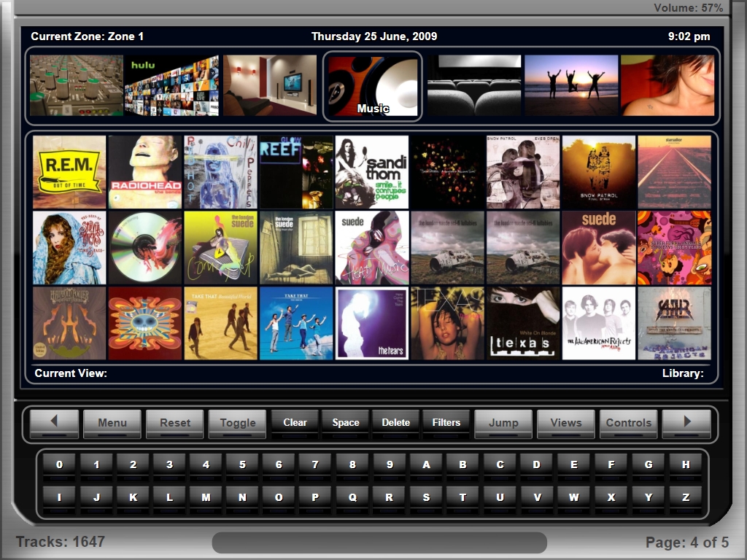Select the All-American Rejects graffiti logo album
Screen dimensions: 747x560
tap(675, 323)
